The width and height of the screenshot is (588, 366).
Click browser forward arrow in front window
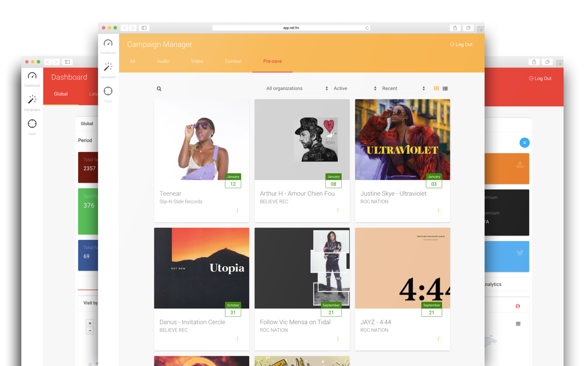click(x=133, y=28)
